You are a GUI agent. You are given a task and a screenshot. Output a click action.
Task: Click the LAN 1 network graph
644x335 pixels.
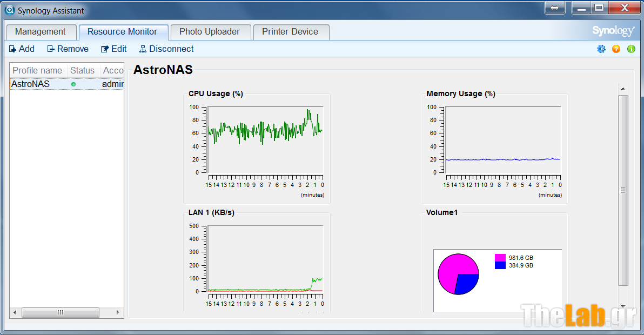pos(265,259)
